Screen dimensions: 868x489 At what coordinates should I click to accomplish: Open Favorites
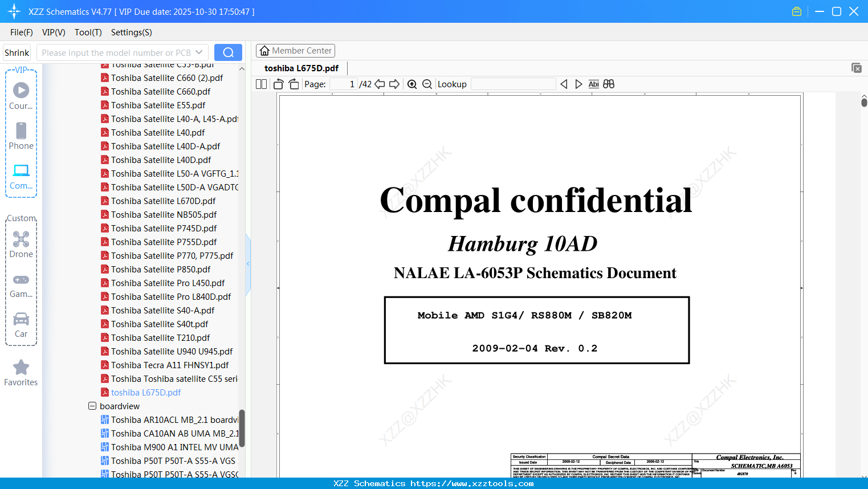click(x=21, y=373)
